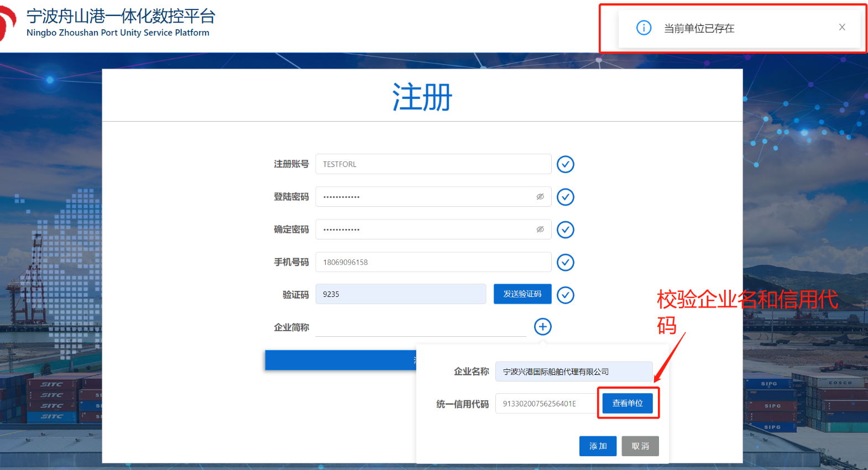868x470 pixels.
Task: Click the checkmark icon beside 登陆密码 field
Action: click(x=565, y=197)
